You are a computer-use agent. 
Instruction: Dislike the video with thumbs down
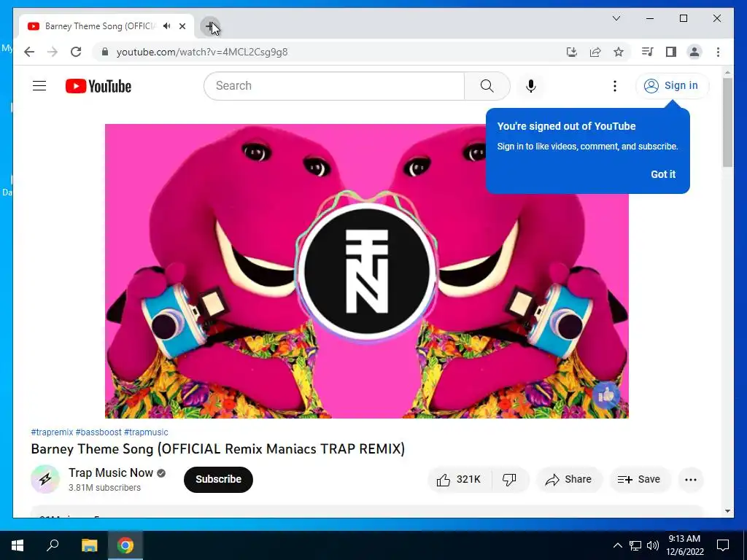[x=510, y=480]
